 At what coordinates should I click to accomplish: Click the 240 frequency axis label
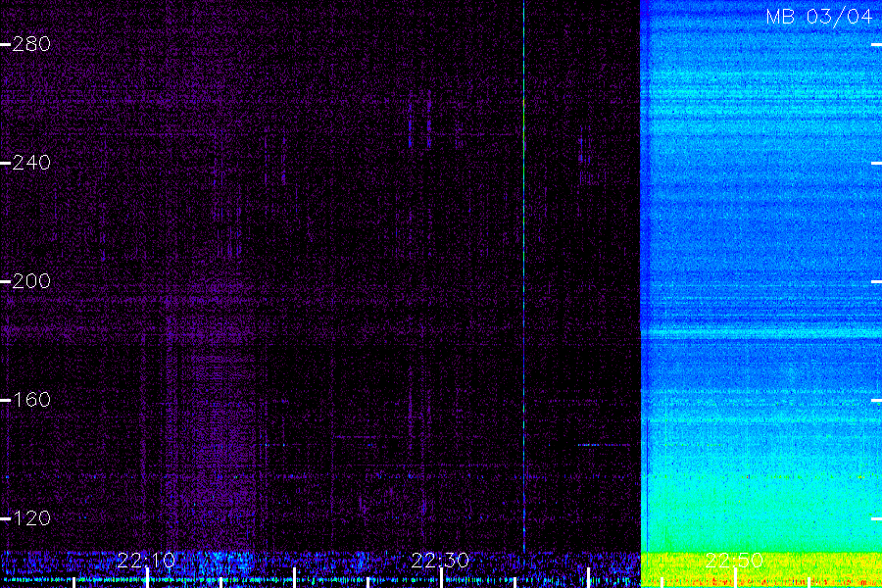coord(31,163)
